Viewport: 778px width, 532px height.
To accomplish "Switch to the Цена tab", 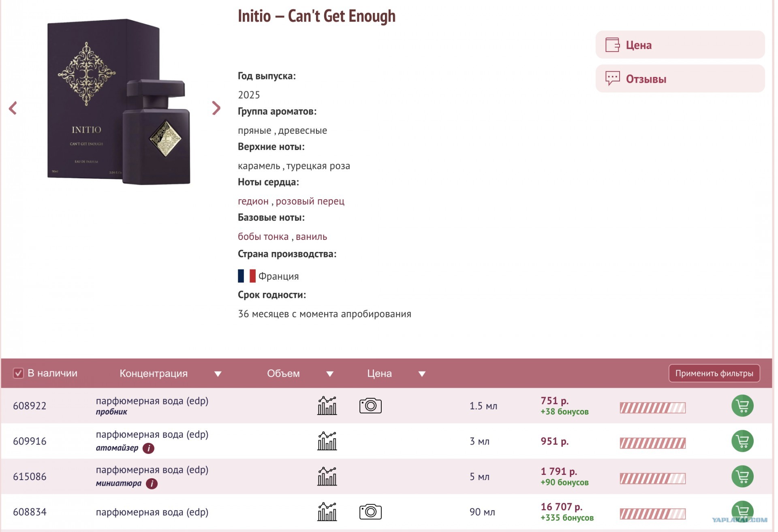I will click(x=680, y=45).
